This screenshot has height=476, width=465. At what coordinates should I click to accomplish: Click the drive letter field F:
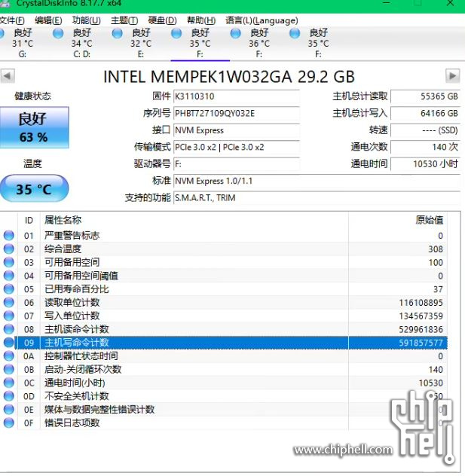pos(237,164)
